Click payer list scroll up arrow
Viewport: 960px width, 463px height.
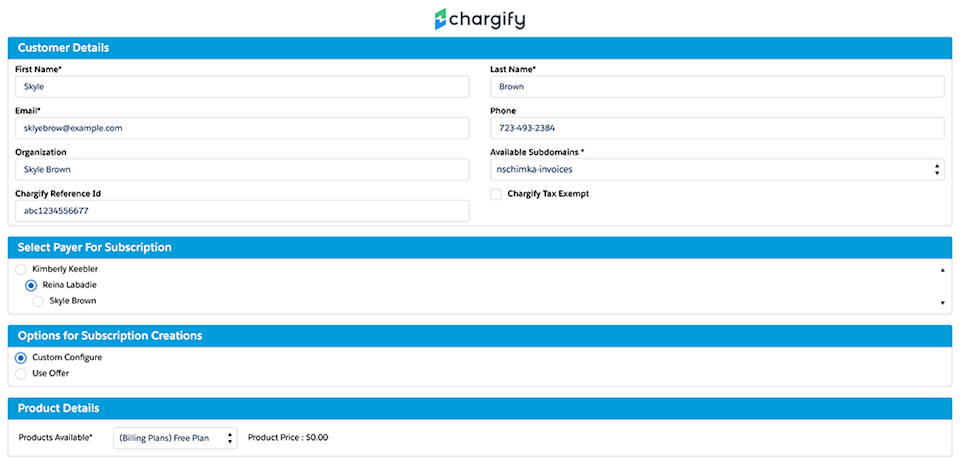click(942, 270)
